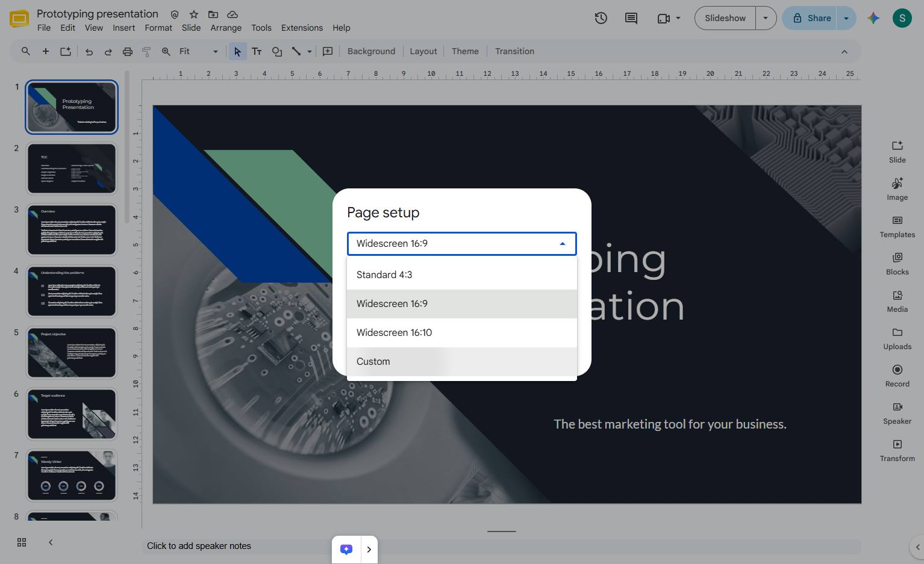Collapse the toolbar with chevron

click(x=844, y=52)
